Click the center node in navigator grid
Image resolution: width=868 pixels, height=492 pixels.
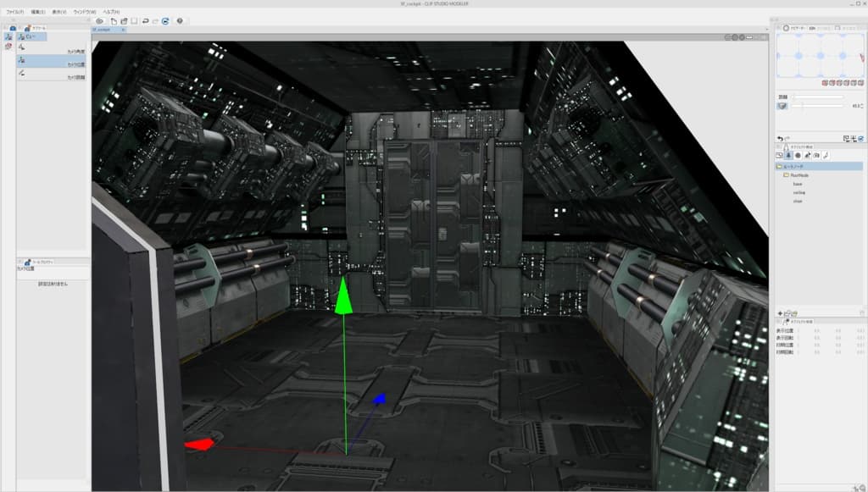(821, 56)
